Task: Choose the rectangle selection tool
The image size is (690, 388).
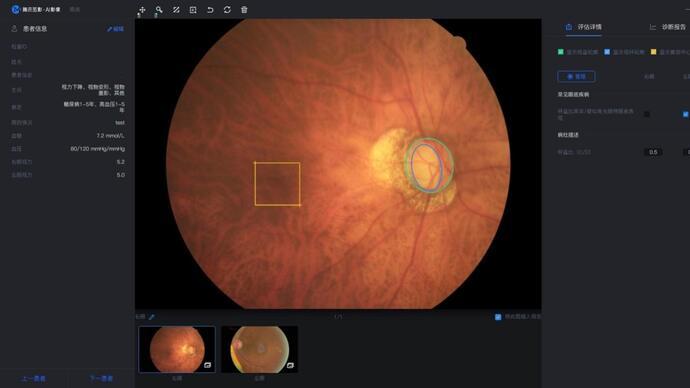Action: click(x=193, y=10)
